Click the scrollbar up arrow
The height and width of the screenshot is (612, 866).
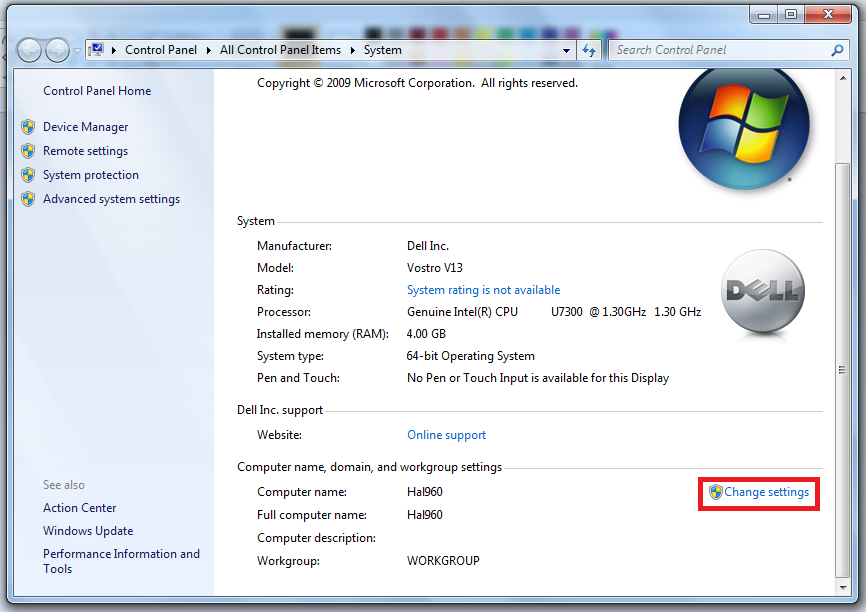(x=843, y=78)
